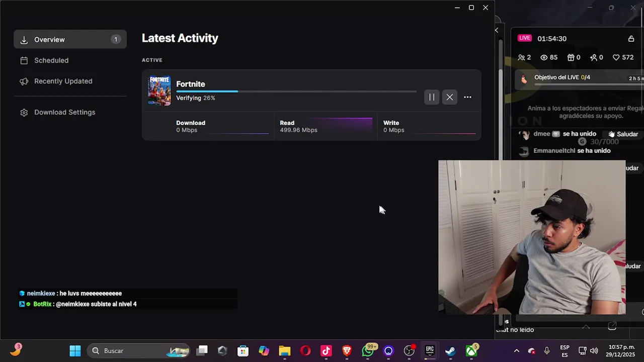Open OBS Studio from the taskbar
The image size is (644, 362).
[409, 351]
